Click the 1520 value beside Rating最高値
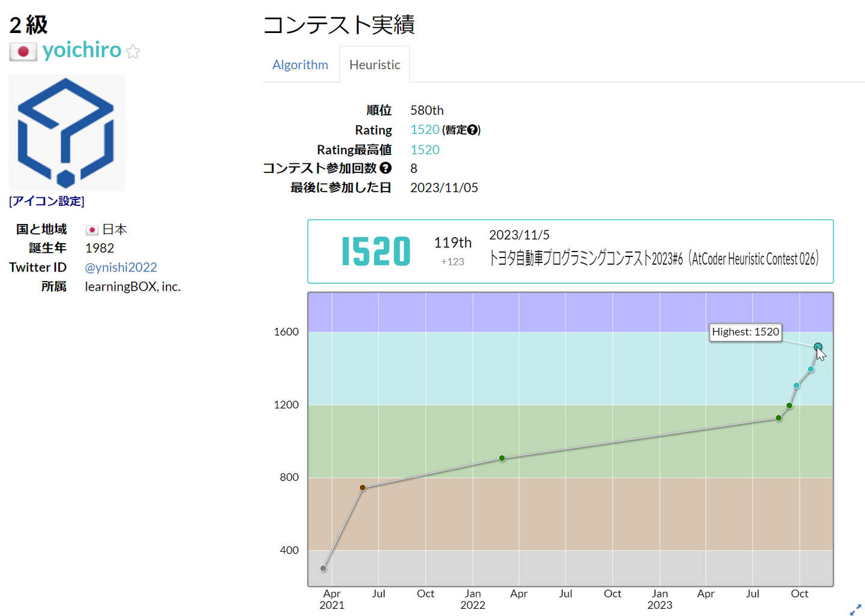 click(x=425, y=149)
